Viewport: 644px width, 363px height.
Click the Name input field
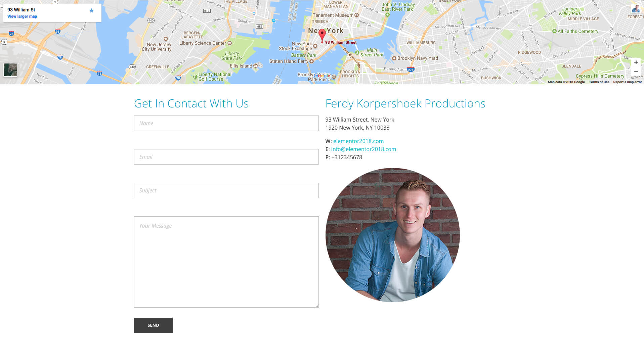(226, 123)
